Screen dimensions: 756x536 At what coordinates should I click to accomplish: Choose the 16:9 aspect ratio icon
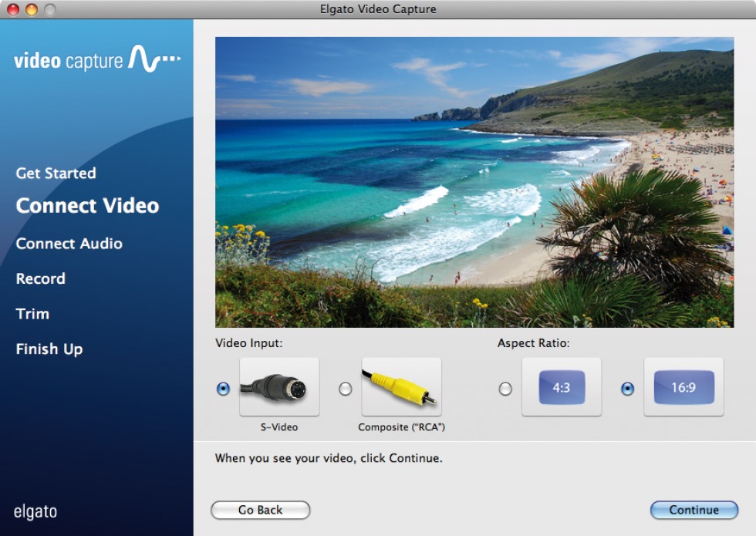(683, 386)
